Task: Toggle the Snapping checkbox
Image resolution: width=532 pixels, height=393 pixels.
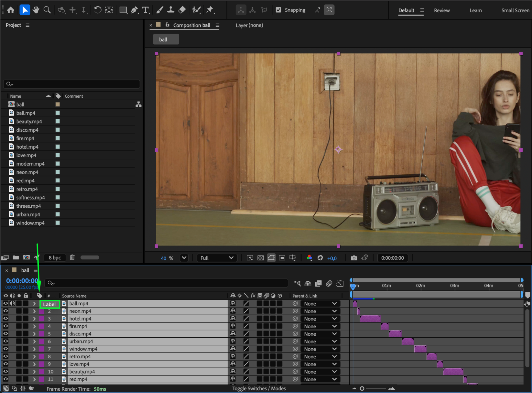Action: point(278,10)
